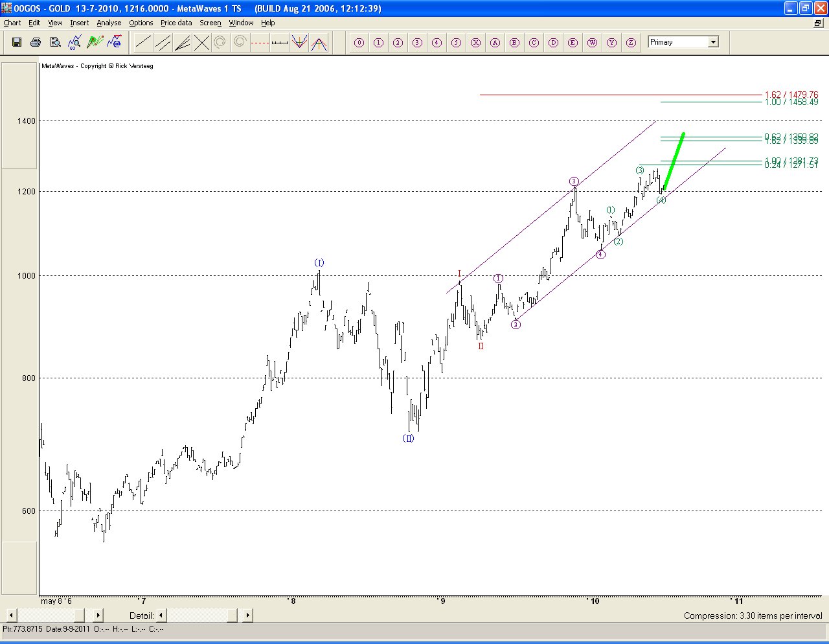
Task: Select the parallel channel lines tool
Action: point(163,43)
